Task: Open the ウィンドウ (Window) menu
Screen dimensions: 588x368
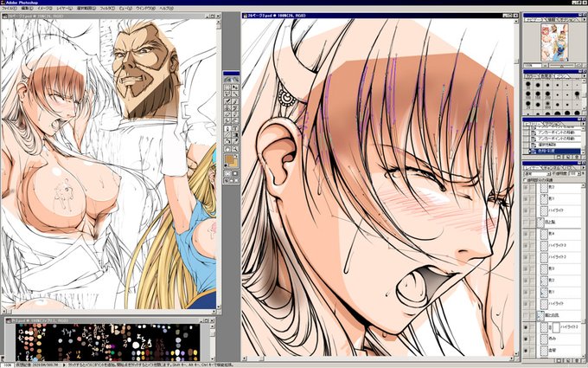Action: click(x=147, y=8)
